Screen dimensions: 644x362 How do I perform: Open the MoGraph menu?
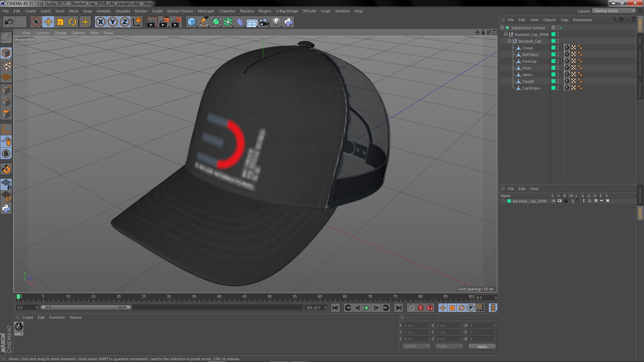pos(206,11)
